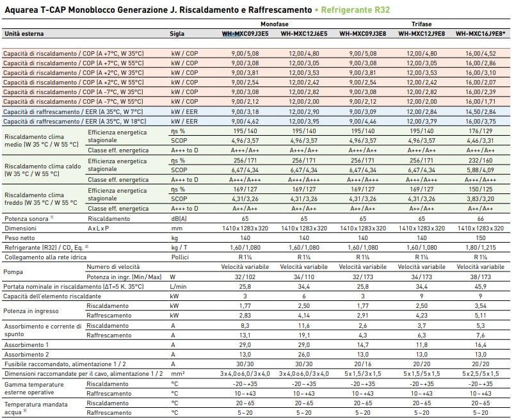
Task: Click the "Unità esterna" header label
Action: pyautogui.click(x=24, y=33)
